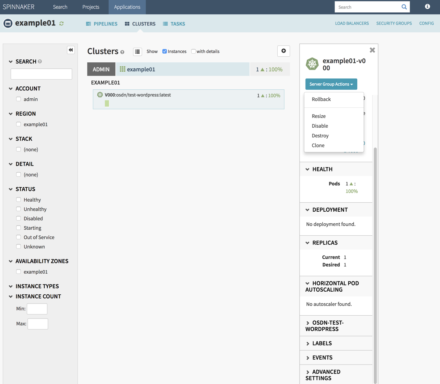Click the details panel vertical scrollbar
440x384 pixels.
375,265
